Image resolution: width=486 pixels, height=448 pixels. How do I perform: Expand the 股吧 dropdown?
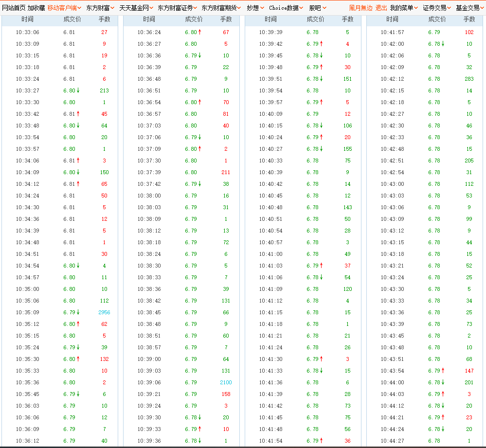click(x=318, y=8)
